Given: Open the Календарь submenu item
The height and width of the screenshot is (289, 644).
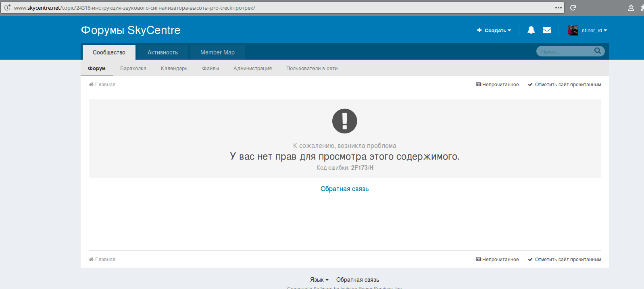Looking at the screenshot, I should tap(174, 69).
